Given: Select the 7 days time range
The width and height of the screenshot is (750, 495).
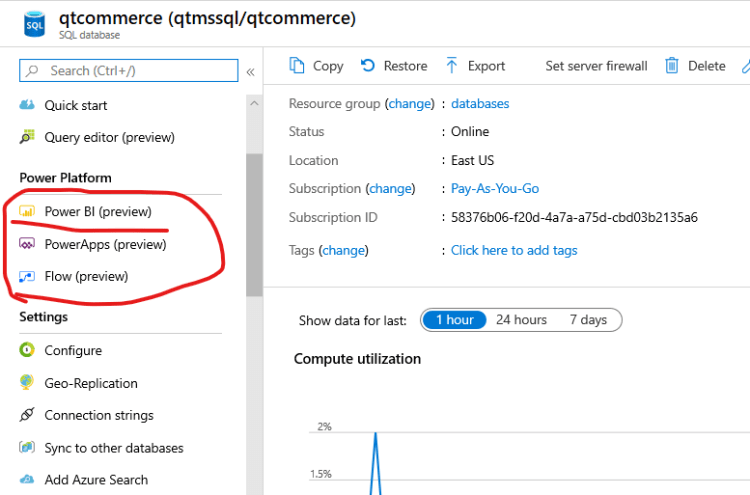Looking at the screenshot, I should point(588,319).
